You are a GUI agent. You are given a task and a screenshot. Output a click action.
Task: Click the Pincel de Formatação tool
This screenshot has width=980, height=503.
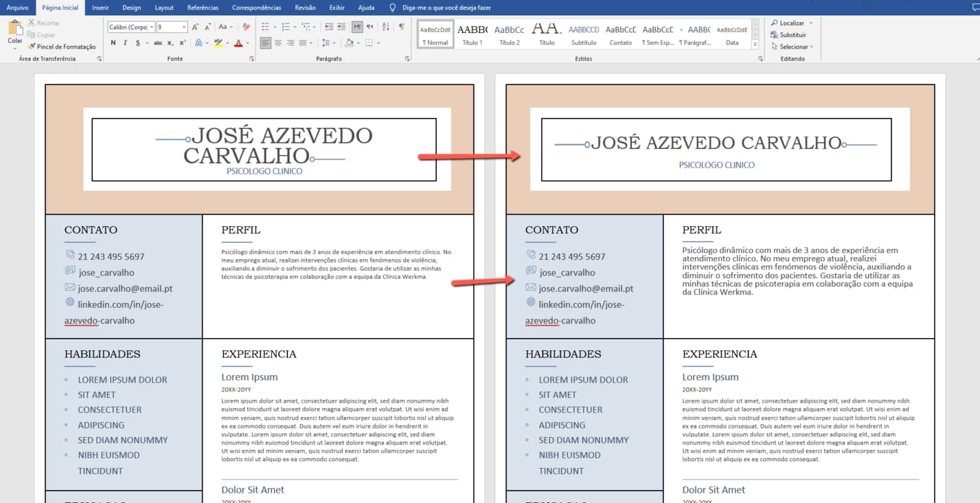(x=62, y=47)
